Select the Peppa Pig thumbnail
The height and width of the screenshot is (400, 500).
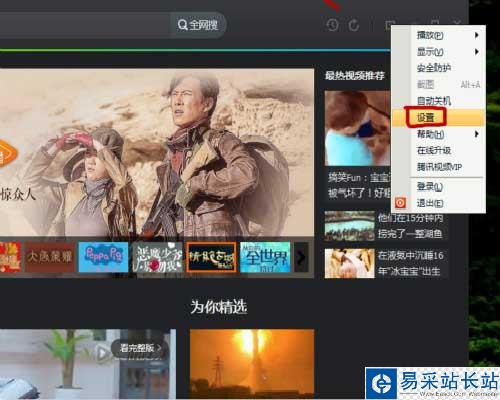[103, 257]
